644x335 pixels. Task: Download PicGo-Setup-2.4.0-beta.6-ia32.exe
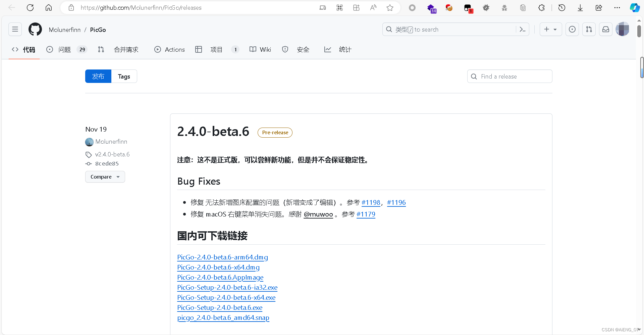click(x=227, y=287)
